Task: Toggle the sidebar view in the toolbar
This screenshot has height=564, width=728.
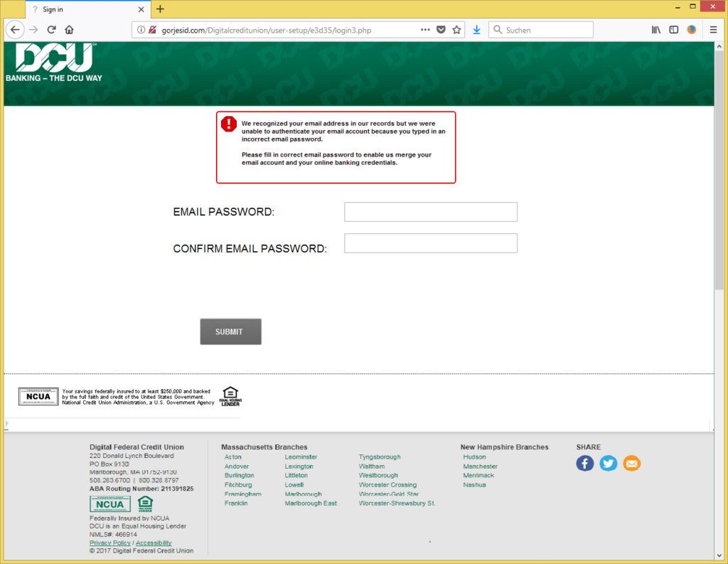Action: coord(673,30)
